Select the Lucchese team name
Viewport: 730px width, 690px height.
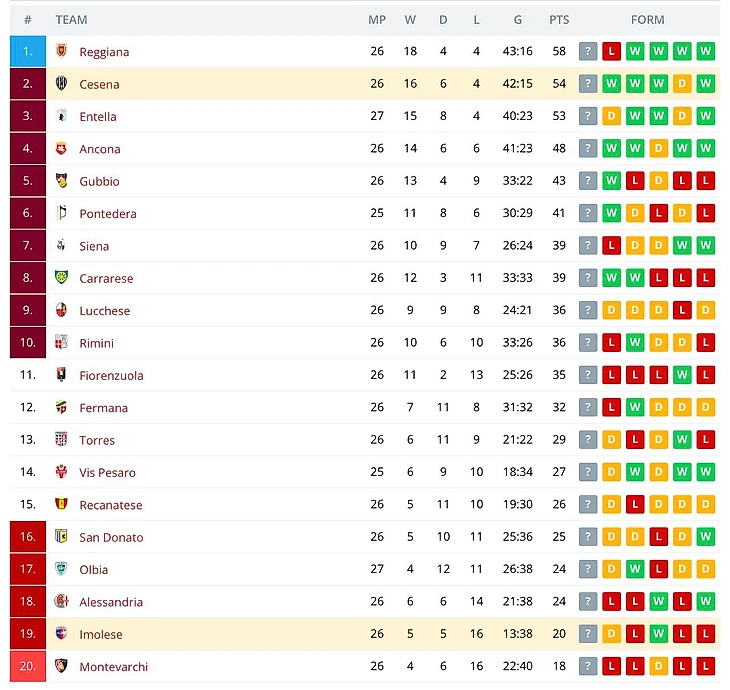[x=105, y=311]
